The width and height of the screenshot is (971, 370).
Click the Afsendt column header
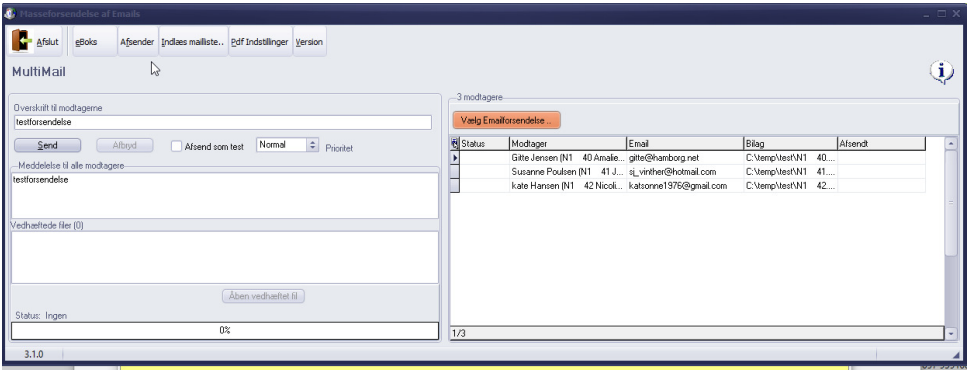(881, 144)
